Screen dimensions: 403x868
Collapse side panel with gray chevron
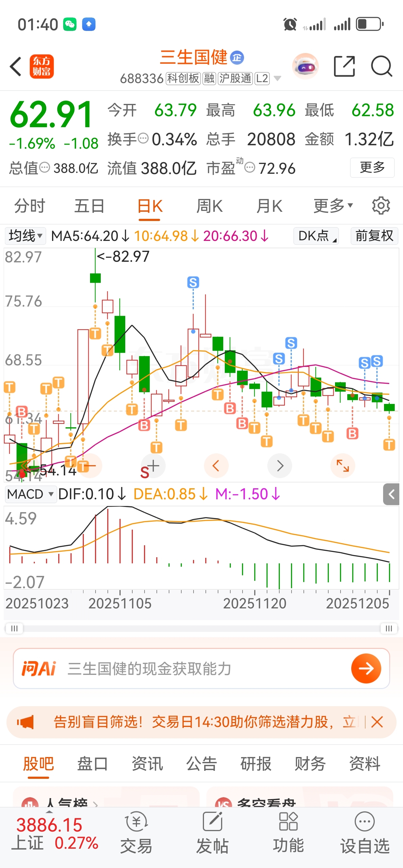(x=391, y=494)
